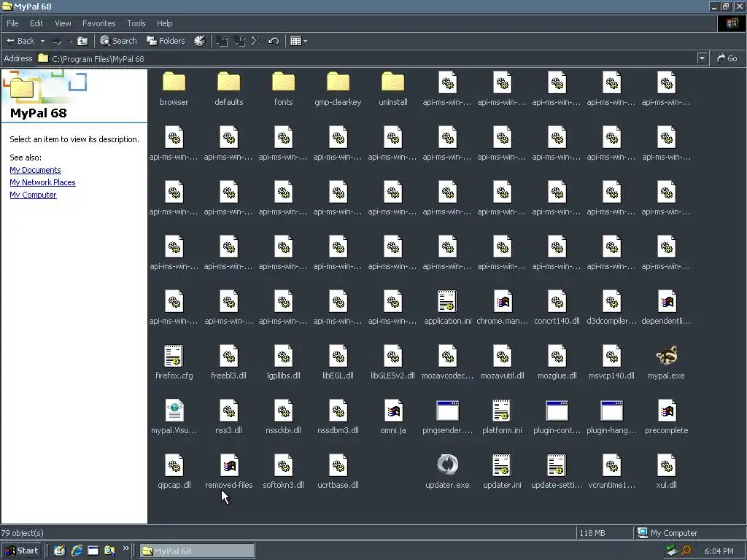Select the plugin-hang executable icon
The image size is (747, 560).
click(x=612, y=411)
